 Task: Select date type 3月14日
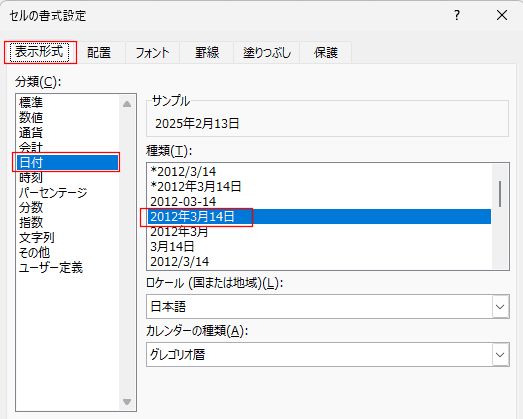[320, 247]
